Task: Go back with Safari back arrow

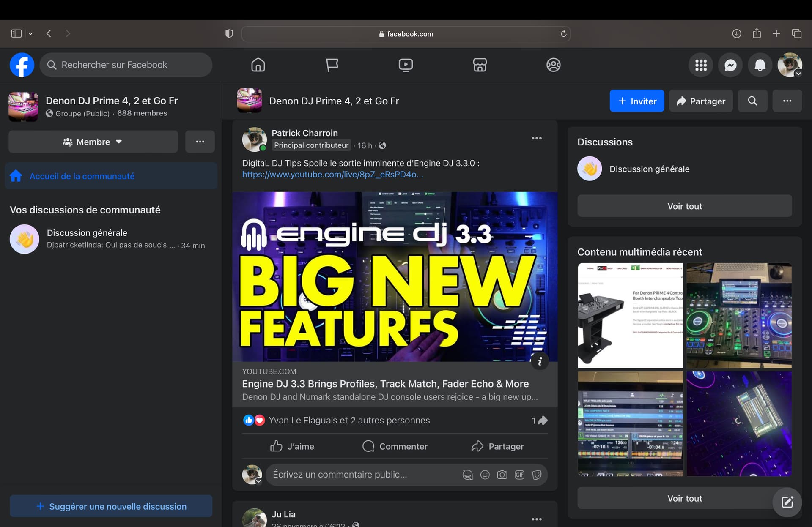Action: pos(49,33)
